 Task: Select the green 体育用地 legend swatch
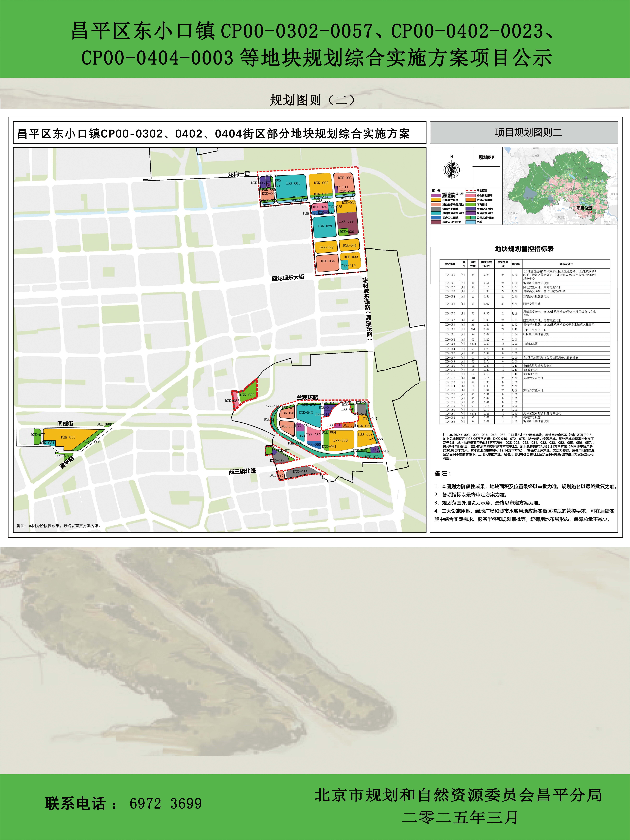tap(470, 204)
